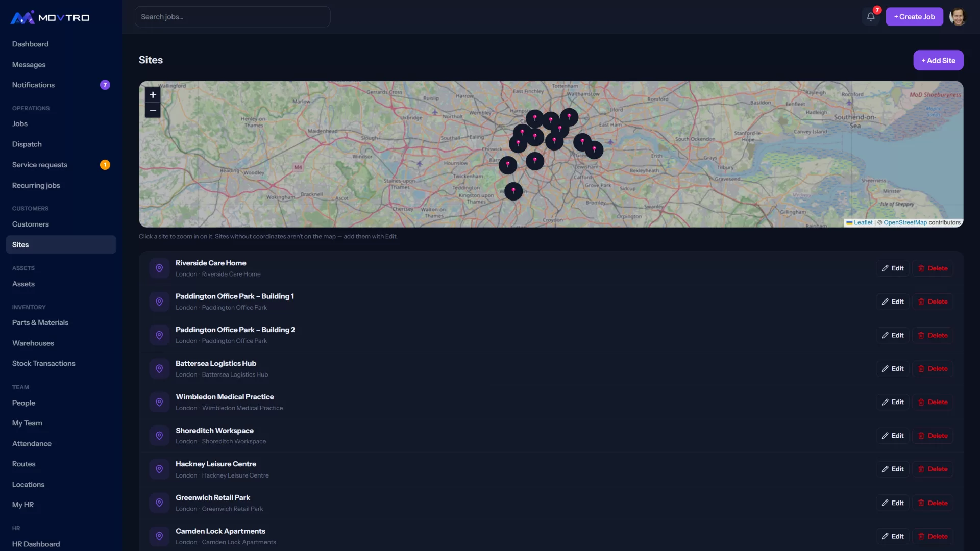Focus the Search jobs input field
Screen dimensions: 980x551
232,17
